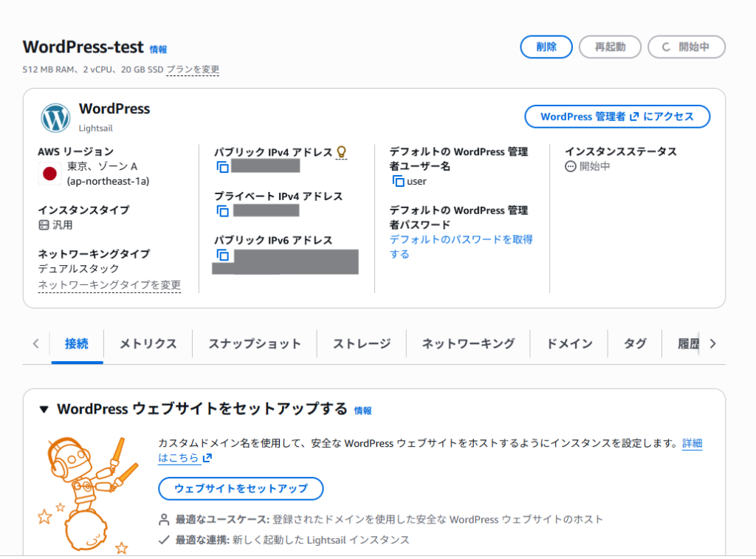Copy the public IPv6 address
This screenshot has width=756, height=559.
[x=222, y=255]
